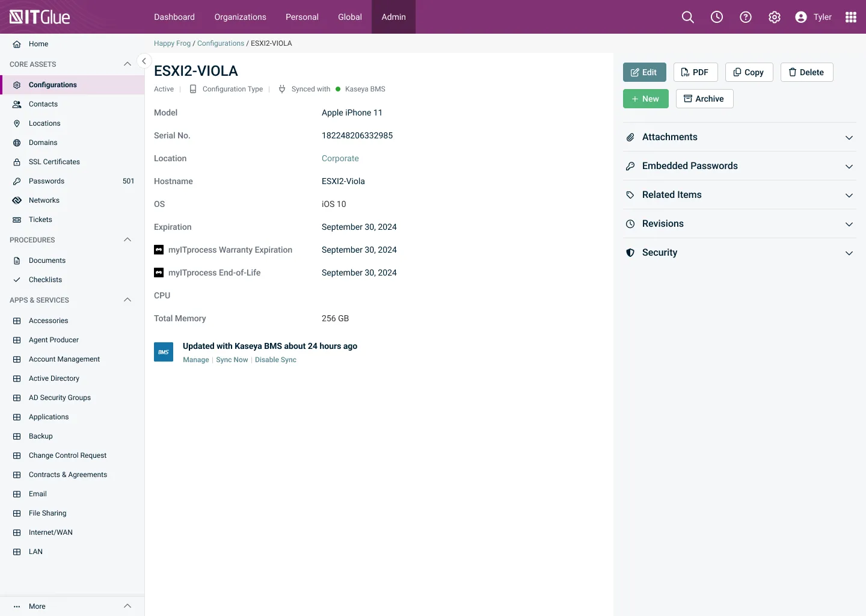Switch to the Organizations tab
866x616 pixels.
(x=240, y=17)
